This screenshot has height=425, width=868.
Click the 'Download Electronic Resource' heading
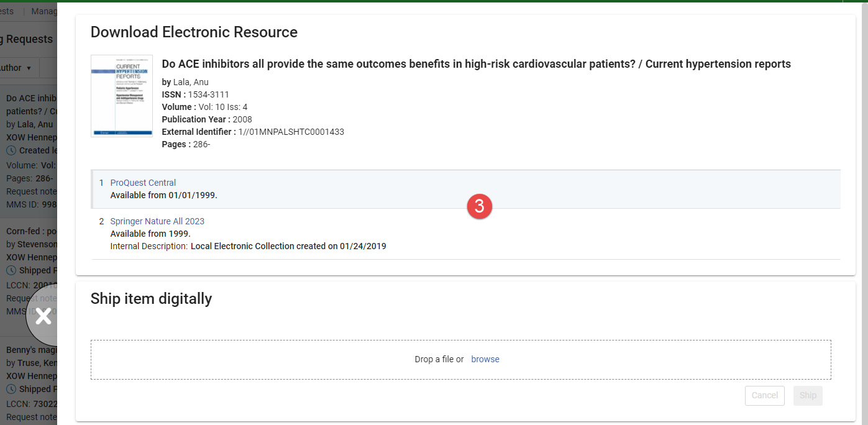194,32
